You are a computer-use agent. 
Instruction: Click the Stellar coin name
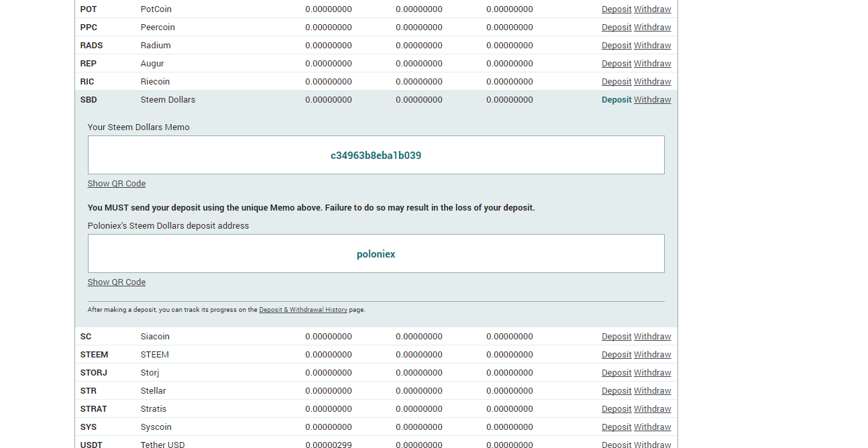coord(153,391)
